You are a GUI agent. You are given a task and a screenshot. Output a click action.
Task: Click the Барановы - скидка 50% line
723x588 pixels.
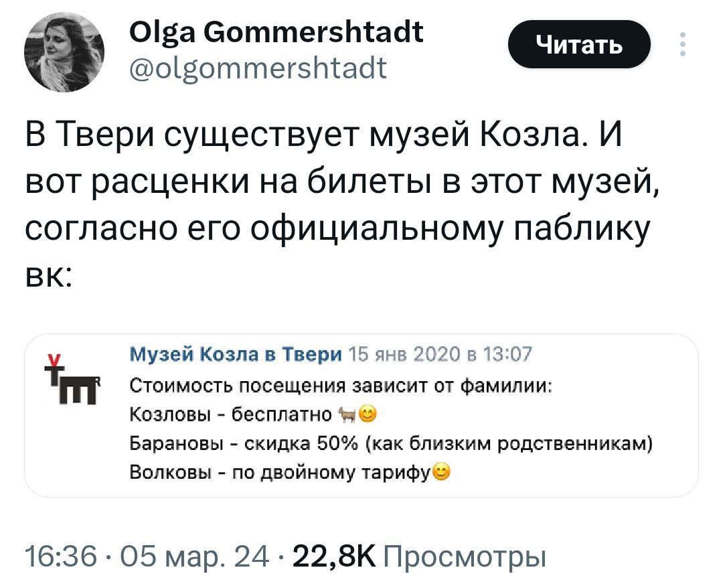coord(391,444)
